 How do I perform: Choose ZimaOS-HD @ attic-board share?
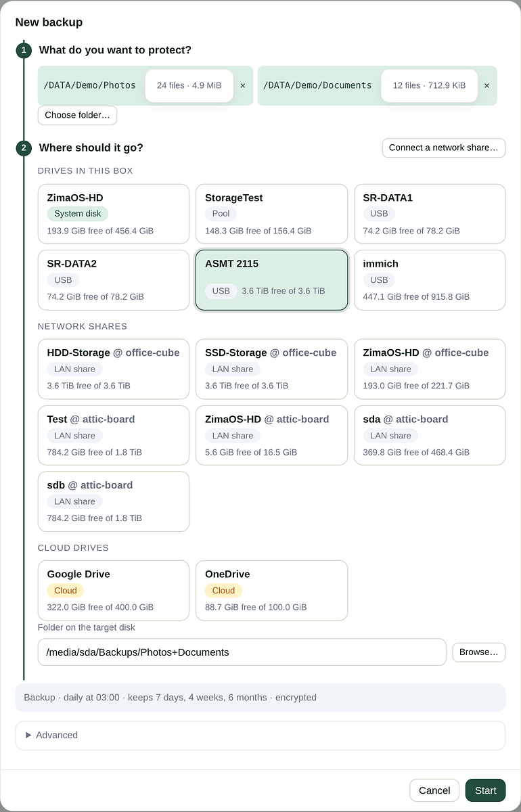(271, 435)
